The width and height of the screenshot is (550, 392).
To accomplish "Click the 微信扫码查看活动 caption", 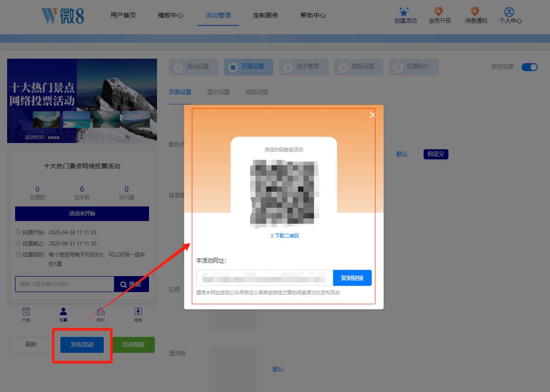I will point(284,149).
